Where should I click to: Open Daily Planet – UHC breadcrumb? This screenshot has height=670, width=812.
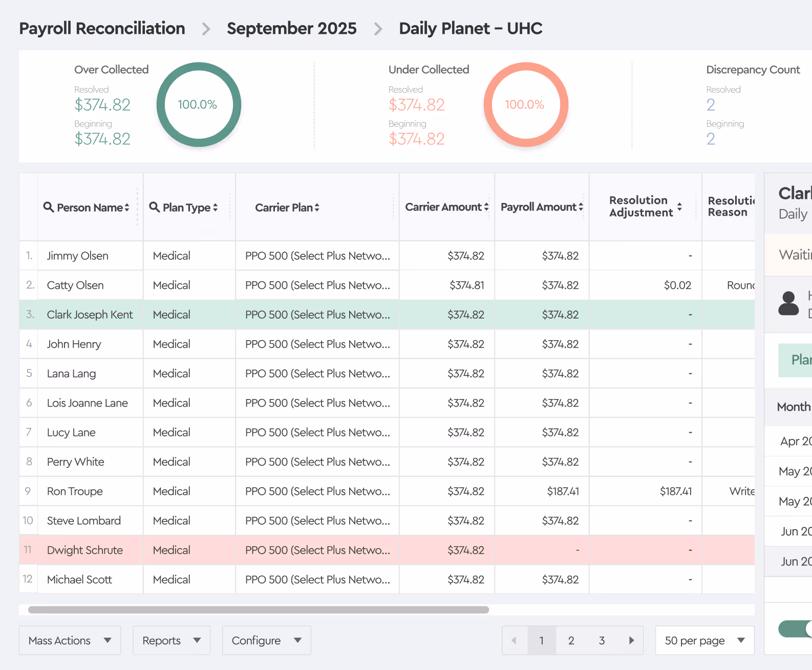(x=471, y=28)
